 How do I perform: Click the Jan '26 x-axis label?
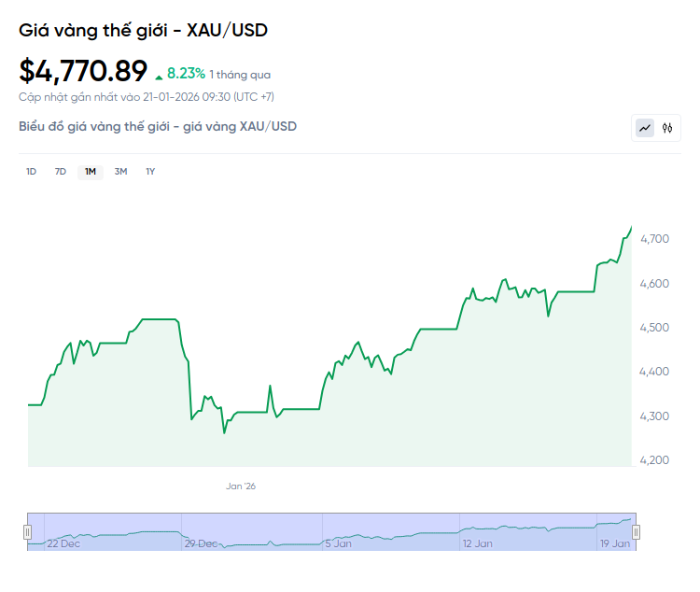[241, 486]
